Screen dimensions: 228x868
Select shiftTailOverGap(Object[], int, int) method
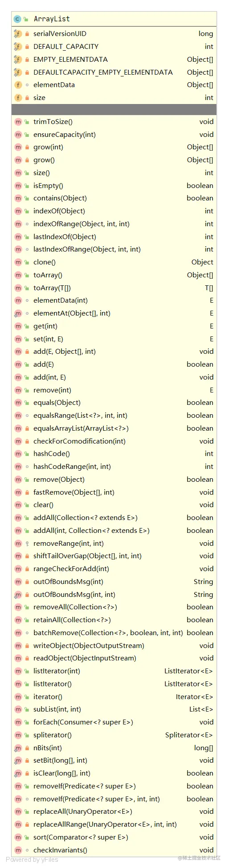point(87,556)
